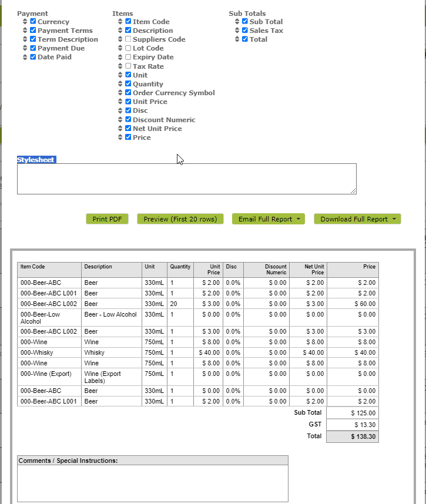Viewport: 426px width, 504px height.
Task: Uncheck the Payment Terms checkbox
Action: (33, 30)
